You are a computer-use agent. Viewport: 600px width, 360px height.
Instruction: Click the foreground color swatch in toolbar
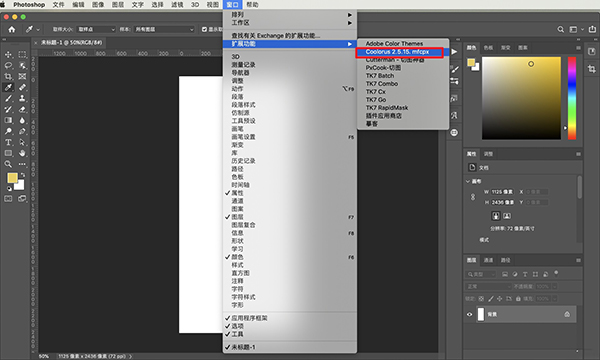[12, 178]
